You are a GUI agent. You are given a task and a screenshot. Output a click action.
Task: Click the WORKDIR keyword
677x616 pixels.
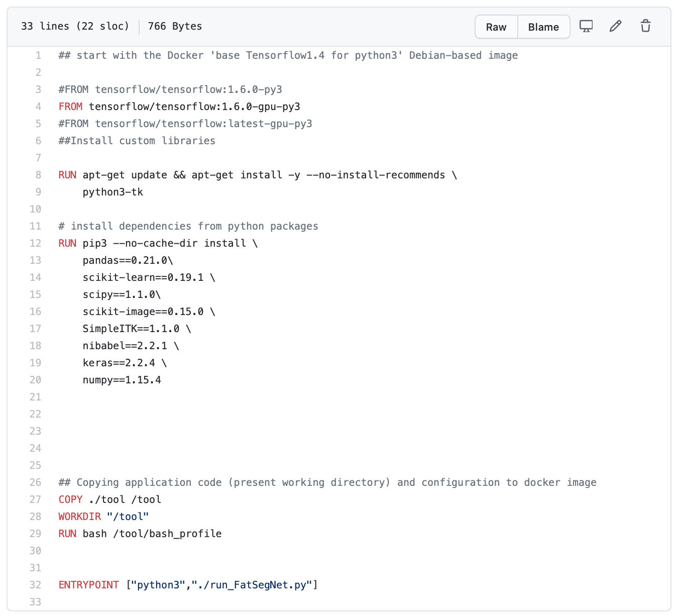pyautogui.click(x=79, y=517)
